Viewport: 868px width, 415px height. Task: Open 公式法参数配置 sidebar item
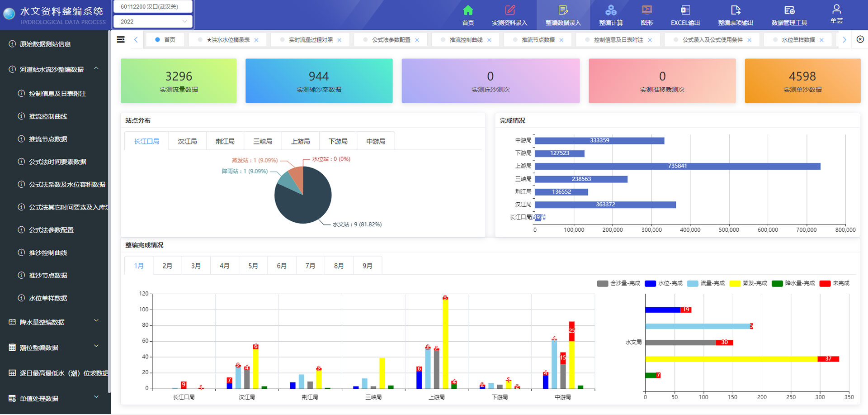coord(51,230)
